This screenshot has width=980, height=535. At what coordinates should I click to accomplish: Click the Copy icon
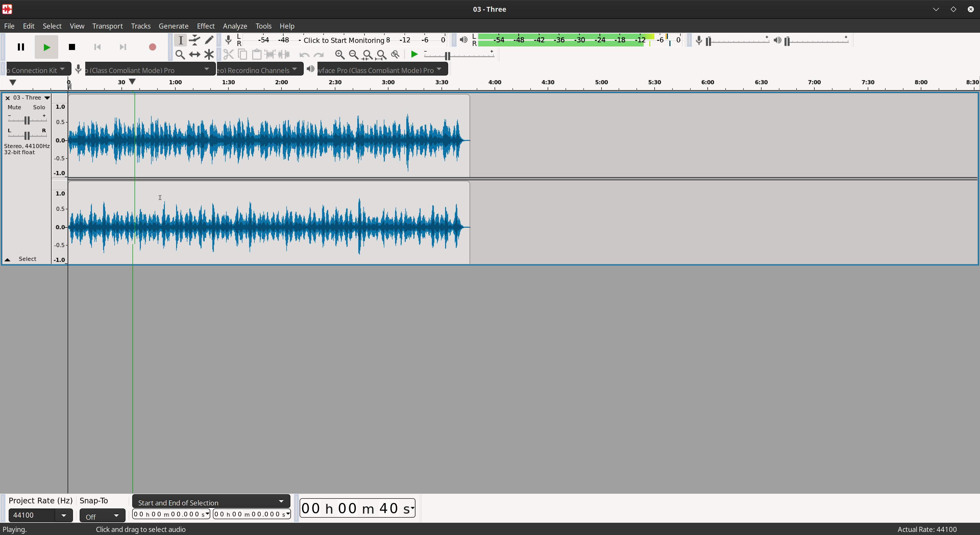tap(242, 54)
